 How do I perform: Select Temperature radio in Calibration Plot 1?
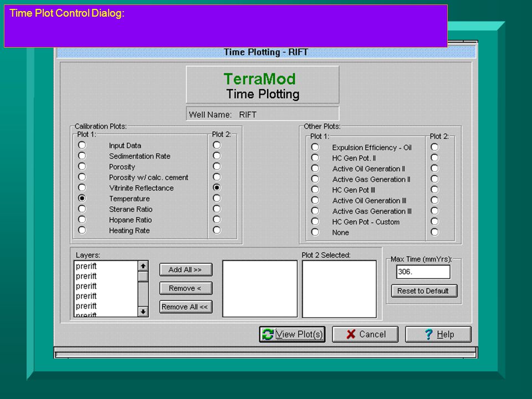[82, 198]
